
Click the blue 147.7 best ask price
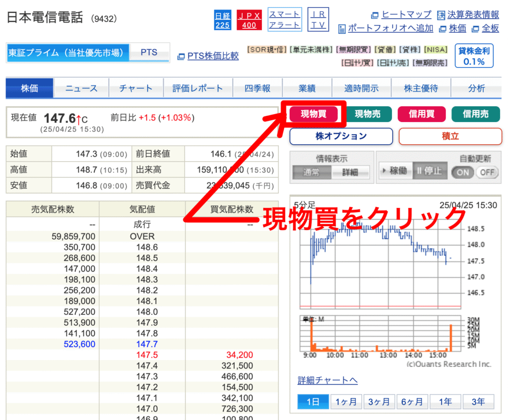pos(147,344)
